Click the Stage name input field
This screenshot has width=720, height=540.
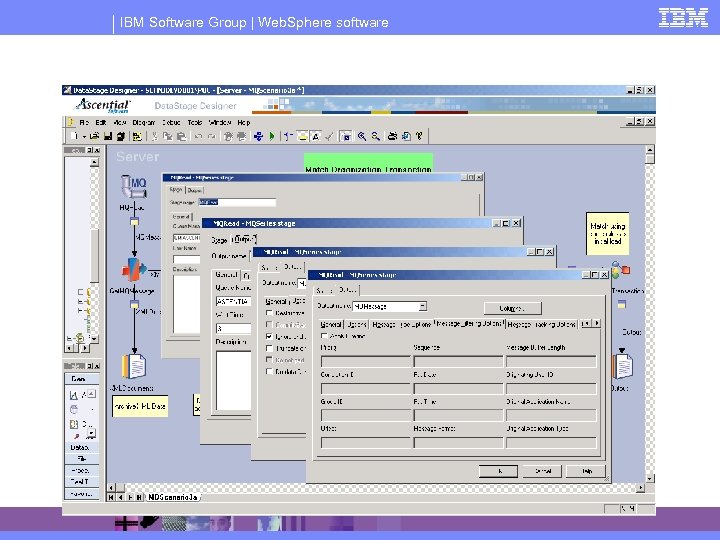[237, 202]
